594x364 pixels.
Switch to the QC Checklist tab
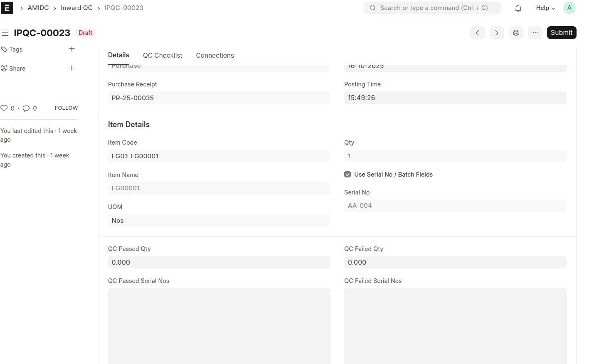point(163,55)
